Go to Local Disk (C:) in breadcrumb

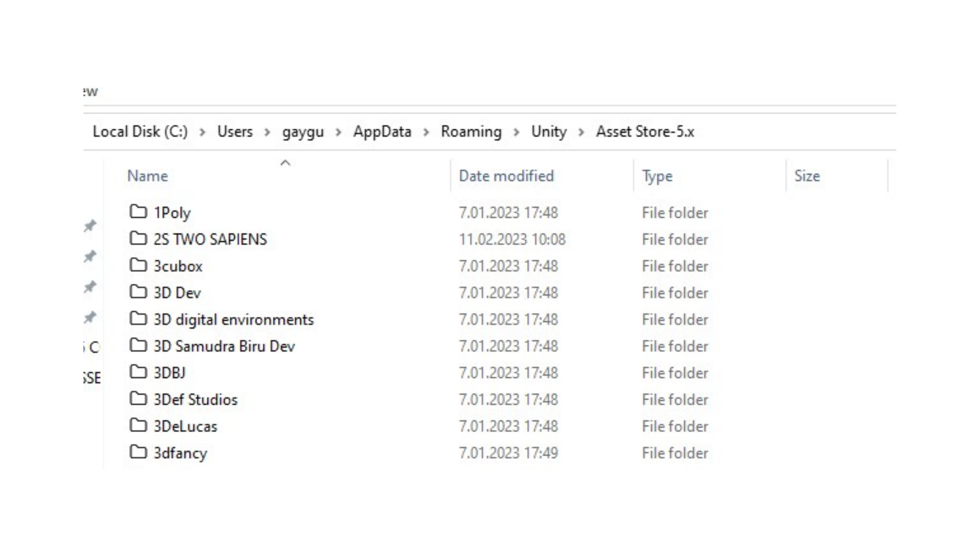click(x=141, y=132)
